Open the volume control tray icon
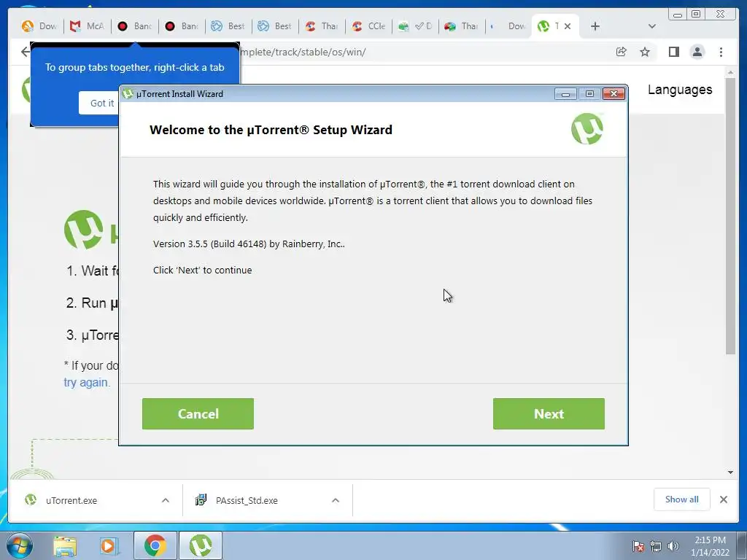The width and height of the screenshot is (747, 560). tap(673, 546)
